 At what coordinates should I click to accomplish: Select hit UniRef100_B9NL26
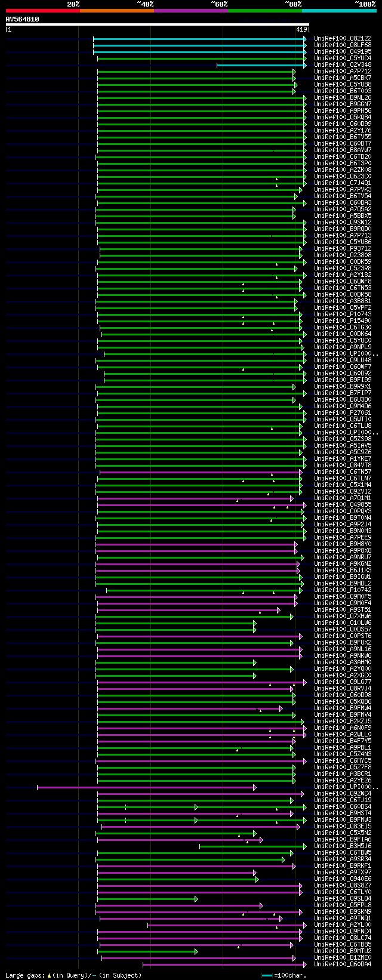[x=343, y=98]
